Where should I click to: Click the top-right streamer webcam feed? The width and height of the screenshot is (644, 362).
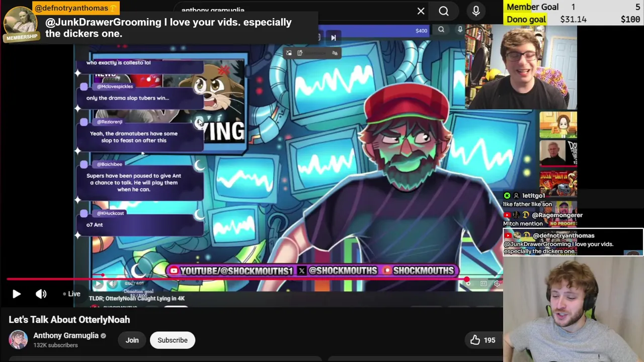(x=521, y=67)
